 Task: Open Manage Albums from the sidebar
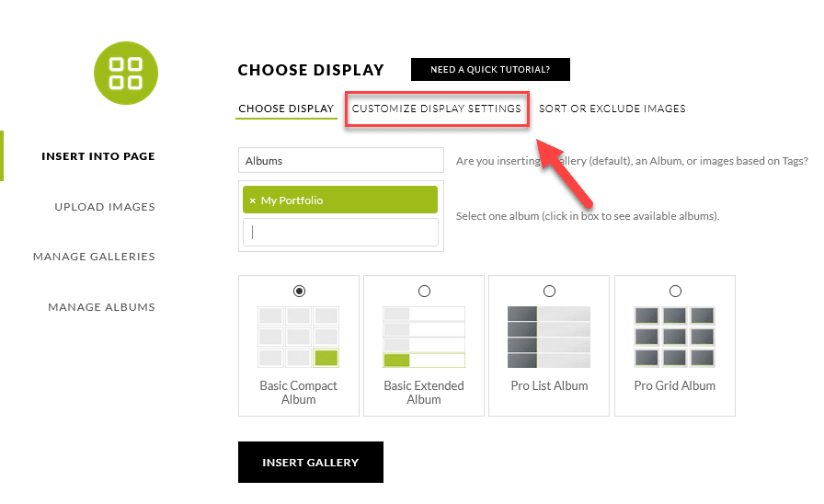pyautogui.click(x=101, y=307)
